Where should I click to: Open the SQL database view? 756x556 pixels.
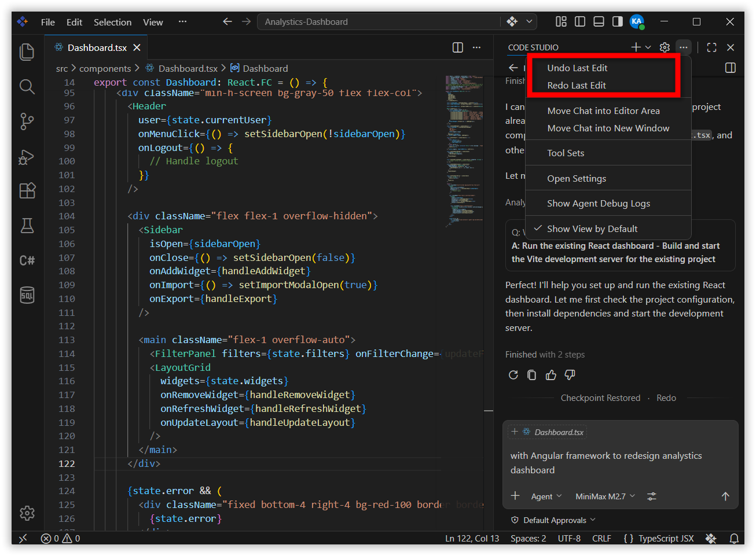[27, 295]
